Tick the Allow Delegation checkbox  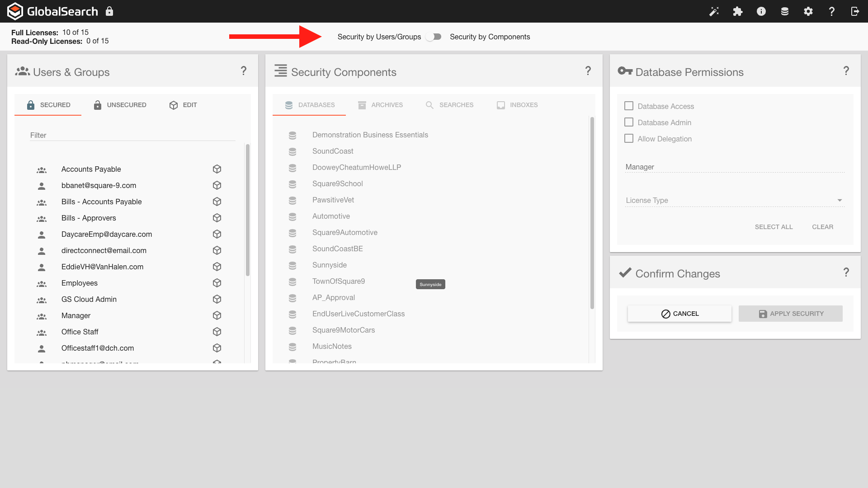coord(629,138)
